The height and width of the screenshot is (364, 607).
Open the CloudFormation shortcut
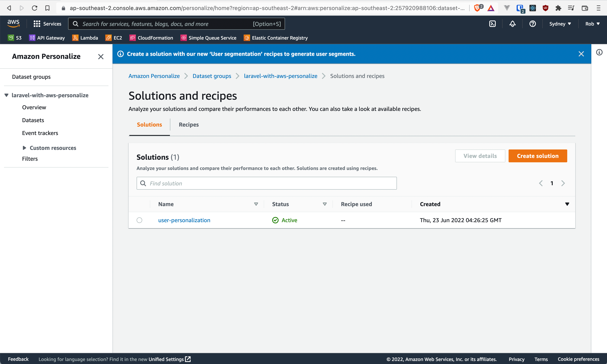151,38
